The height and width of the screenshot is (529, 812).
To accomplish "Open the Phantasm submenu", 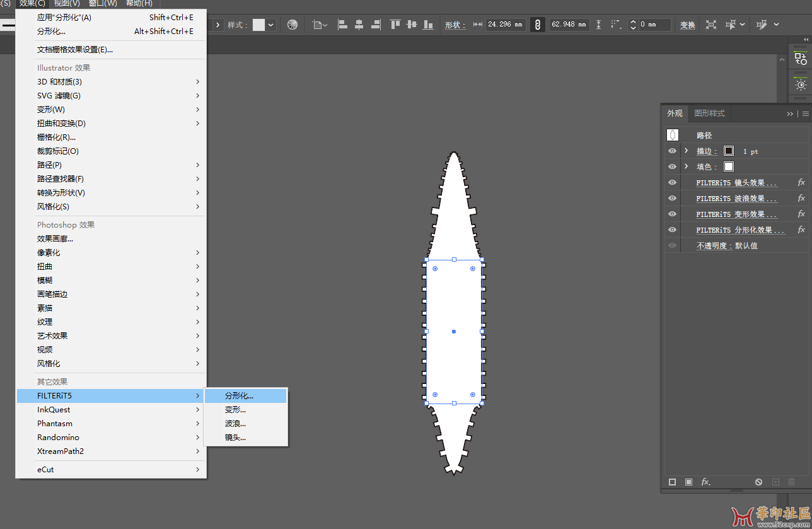I will [111, 424].
